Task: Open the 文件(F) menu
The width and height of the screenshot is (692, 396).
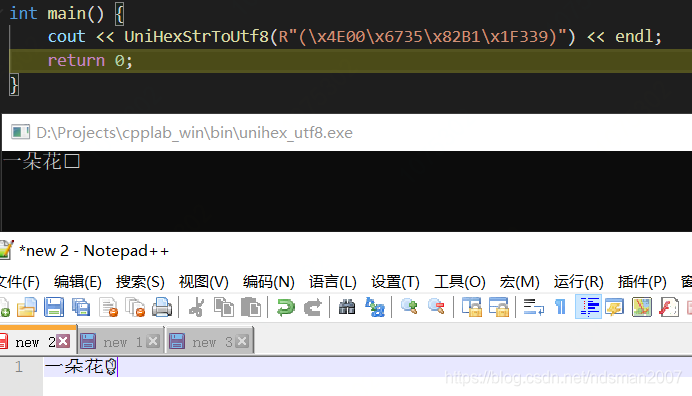Action: [x=19, y=282]
